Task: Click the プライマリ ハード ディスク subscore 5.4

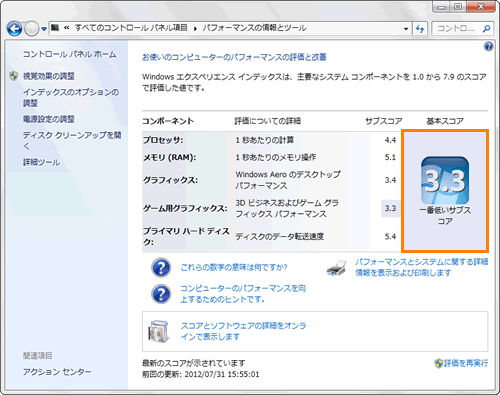Action: 390,237
